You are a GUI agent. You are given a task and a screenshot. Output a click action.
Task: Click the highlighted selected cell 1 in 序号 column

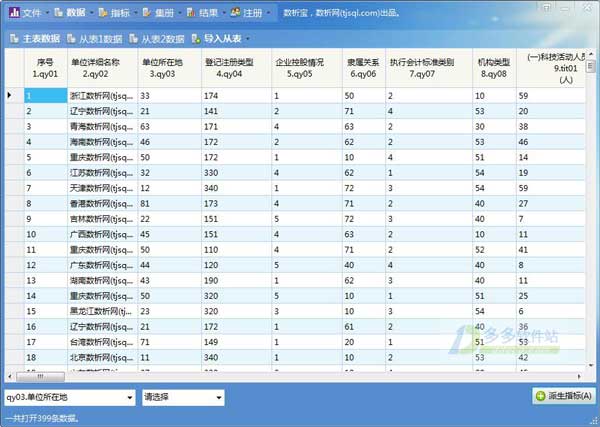click(46, 96)
